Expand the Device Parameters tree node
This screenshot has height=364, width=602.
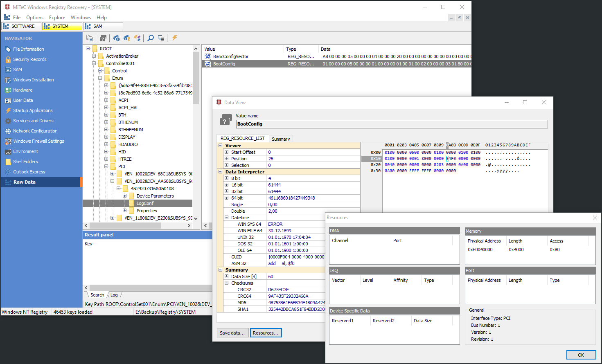point(125,196)
